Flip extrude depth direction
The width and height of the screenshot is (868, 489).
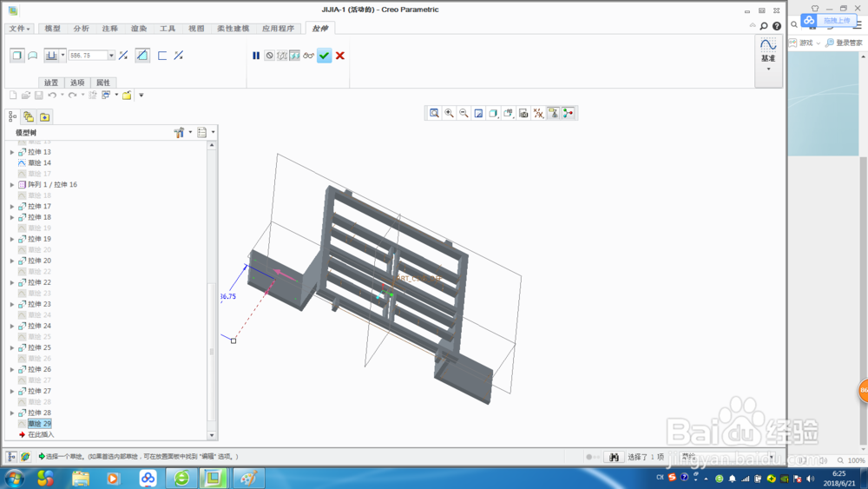click(x=123, y=56)
